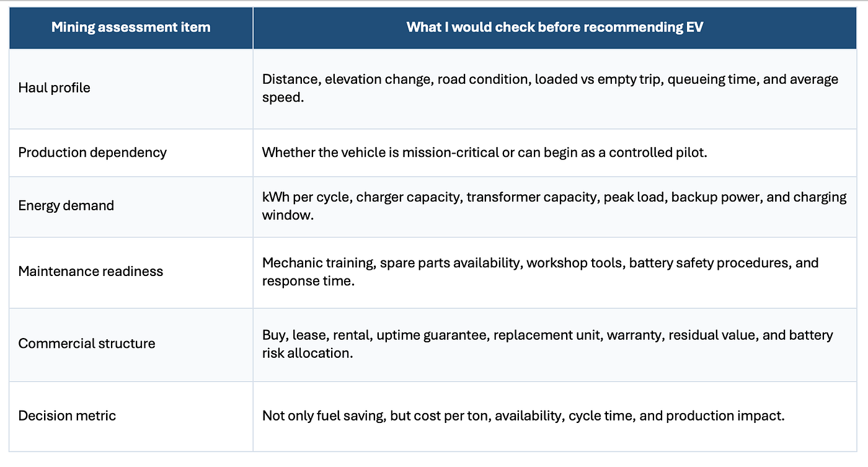Click the words 'transformer capacity' in Energy row

pos(524,197)
